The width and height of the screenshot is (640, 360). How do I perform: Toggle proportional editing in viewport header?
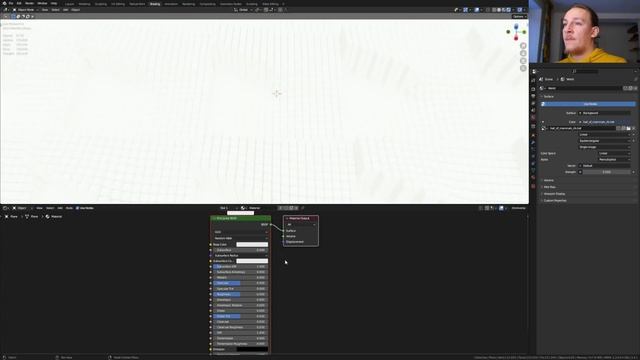point(280,10)
